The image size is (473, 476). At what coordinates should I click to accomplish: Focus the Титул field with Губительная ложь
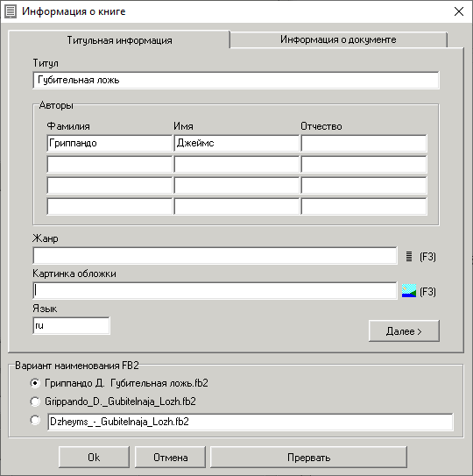pyautogui.click(x=236, y=80)
